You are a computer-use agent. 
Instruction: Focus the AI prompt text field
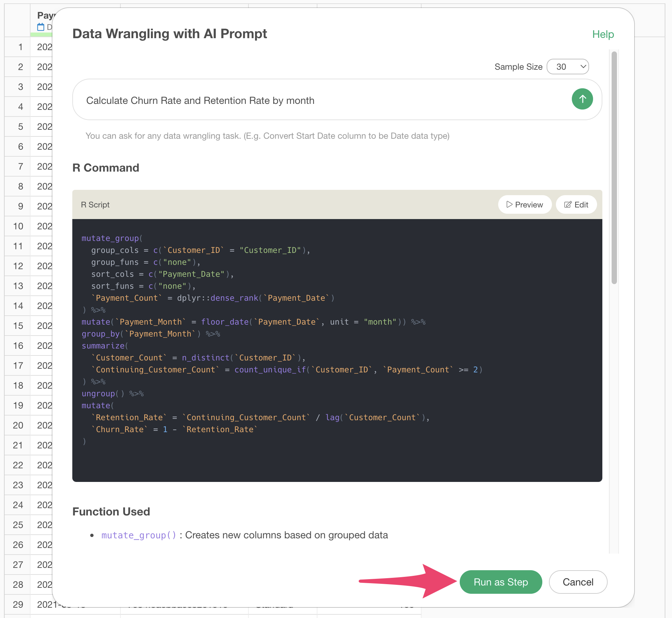pos(321,100)
